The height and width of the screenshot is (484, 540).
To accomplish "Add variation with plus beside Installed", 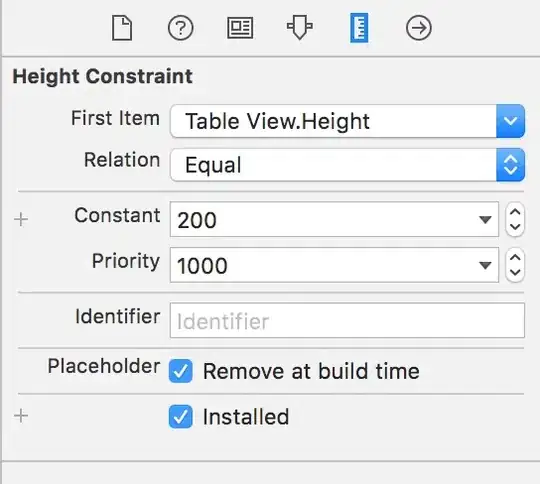I will 21,416.
